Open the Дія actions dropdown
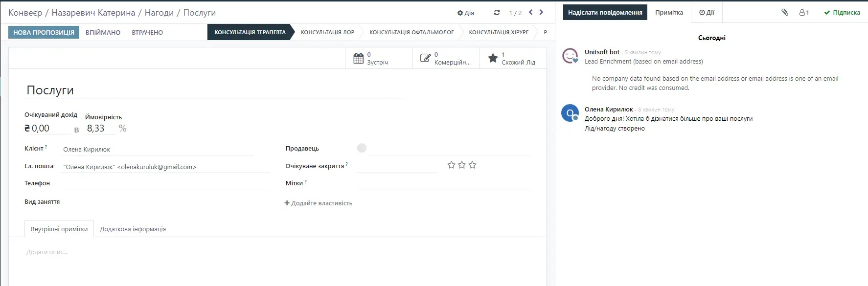This screenshot has width=868, height=286. pos(465,13)
